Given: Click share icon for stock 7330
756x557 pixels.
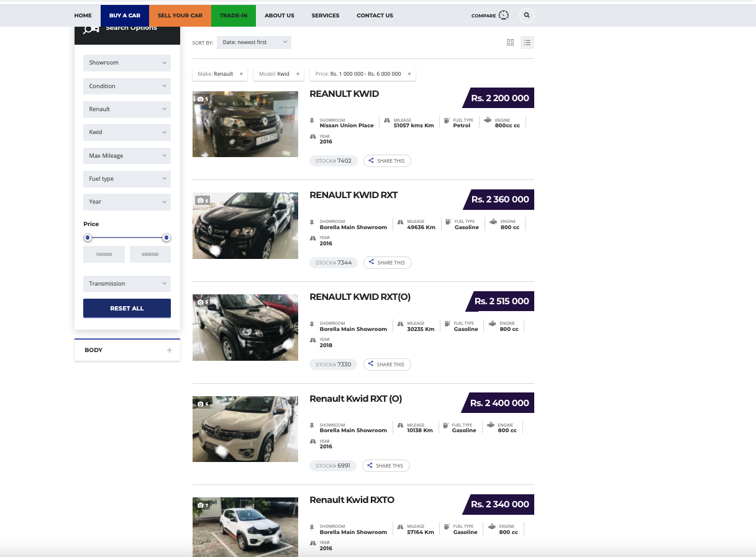Looking at the screenshot, I should (371, 365).
